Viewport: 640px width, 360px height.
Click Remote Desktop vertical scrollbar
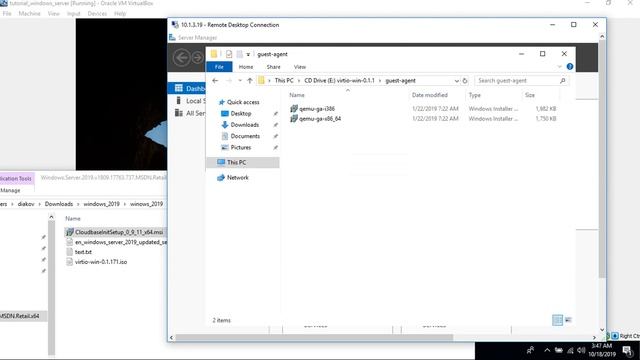pyautogui.click(x=602, y=160)
